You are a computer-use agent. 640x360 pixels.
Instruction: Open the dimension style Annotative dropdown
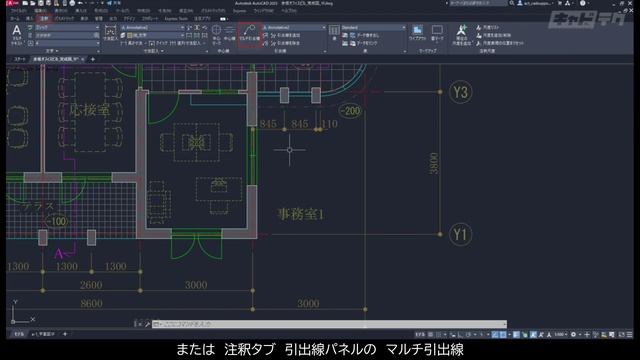152,27
